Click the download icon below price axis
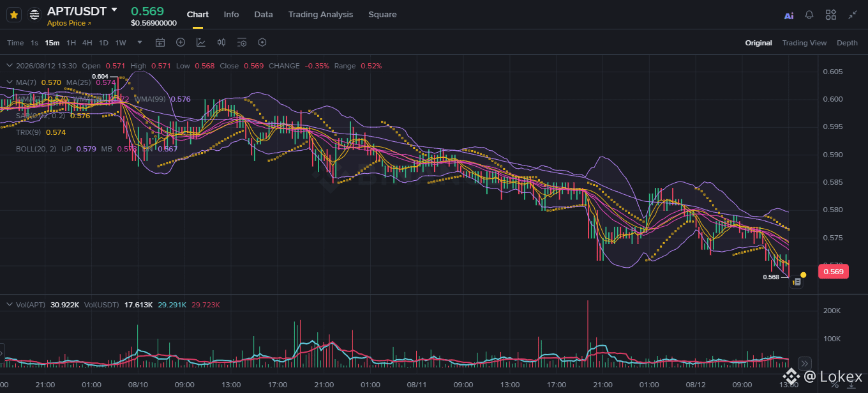868x393 pixels. tap(851, 384)
